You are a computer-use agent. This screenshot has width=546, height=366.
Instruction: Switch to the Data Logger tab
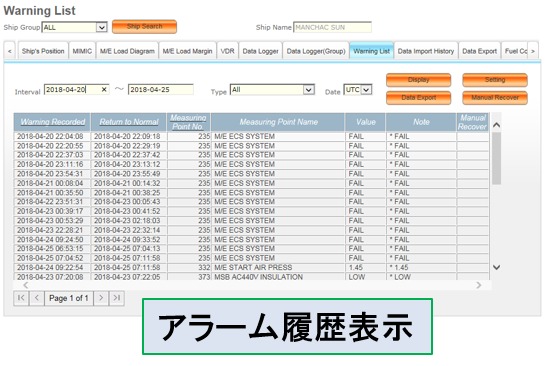(260, 51)
